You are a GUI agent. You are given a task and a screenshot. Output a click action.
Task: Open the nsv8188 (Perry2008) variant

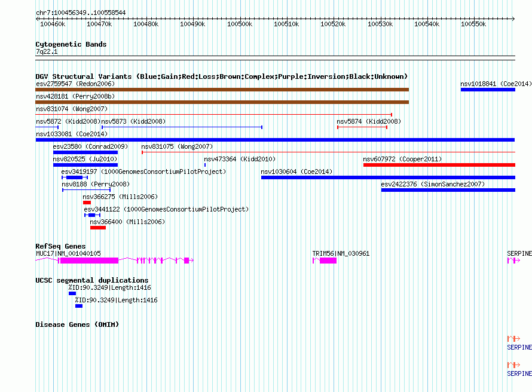(87, 190)
